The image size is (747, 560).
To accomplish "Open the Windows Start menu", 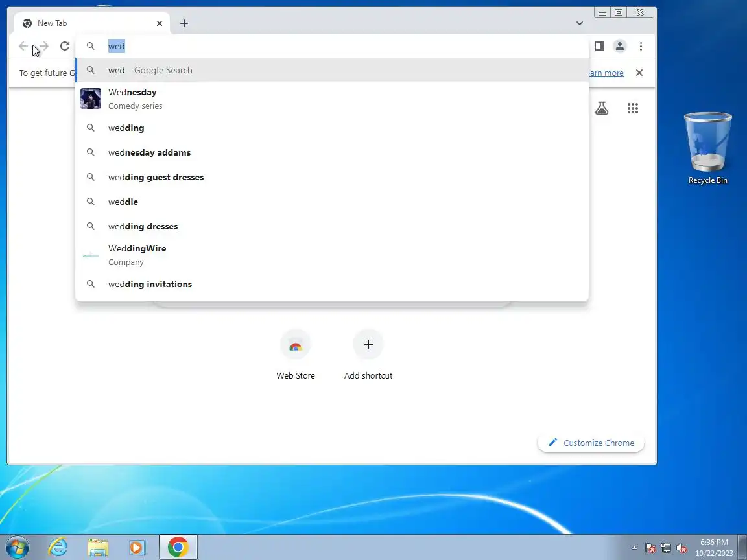I will [x=17, y=547].
